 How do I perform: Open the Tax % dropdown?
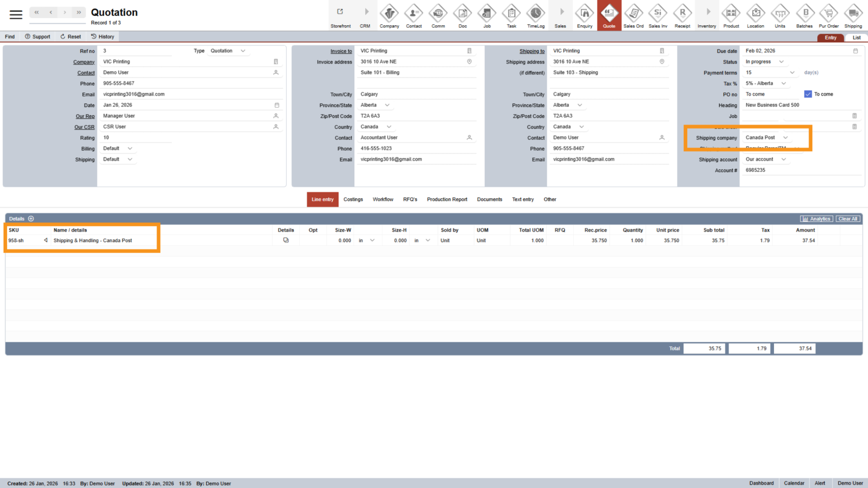pos(783,84)
